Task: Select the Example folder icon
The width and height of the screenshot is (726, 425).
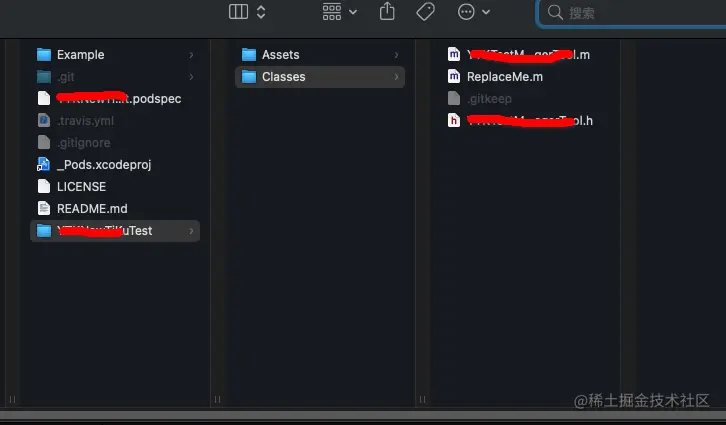Action: point(44,55)
